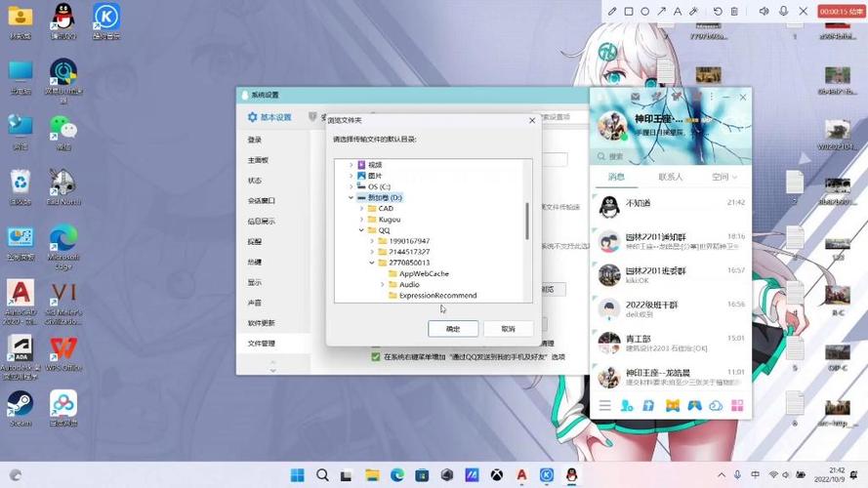Select the 2144517327 folder

[x=409, y=252]
